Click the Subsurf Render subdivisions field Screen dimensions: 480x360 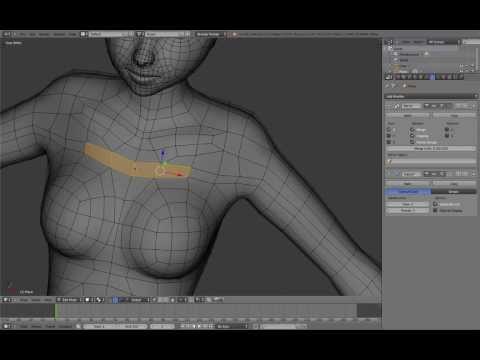pyautogui.click(x=407, y=210)
